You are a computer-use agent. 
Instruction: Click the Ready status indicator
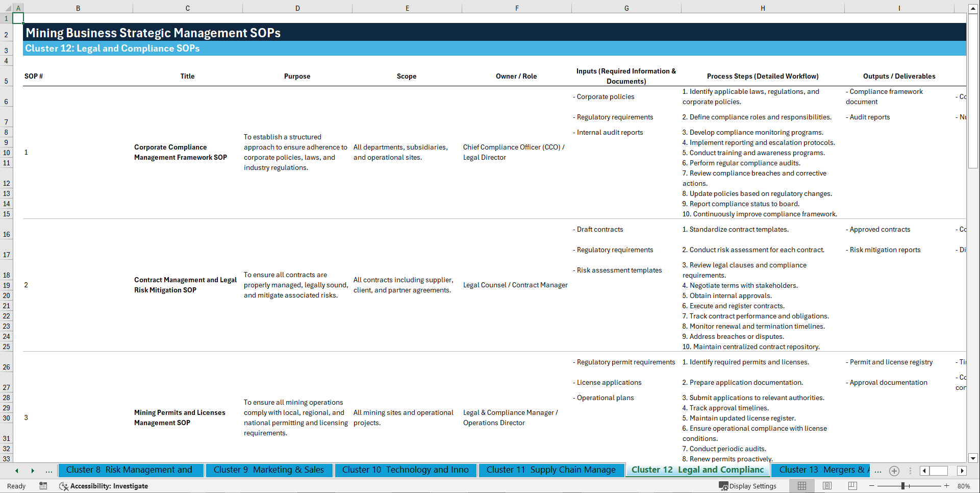tap(16, 486)
